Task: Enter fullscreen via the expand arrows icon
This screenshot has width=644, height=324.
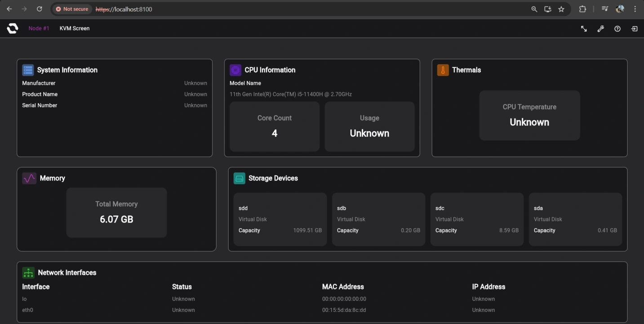Action: (583, 28)
